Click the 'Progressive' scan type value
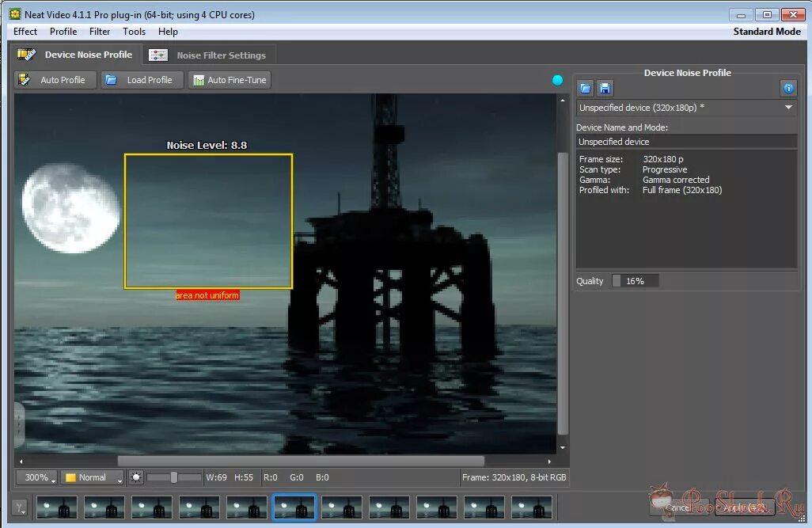The image size is (812, 528). click(x=665, y=169)
